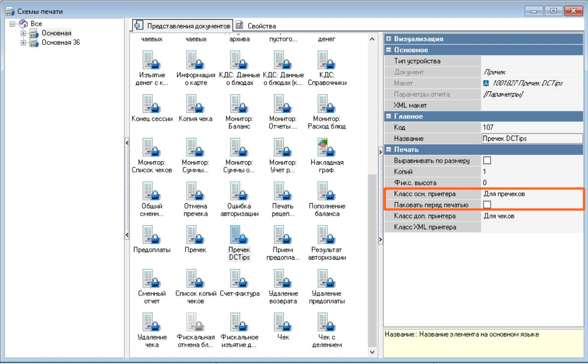The image size is (588, 364).
Task: Toggle the Паковать перед печатью checkbox
Action: 487,205
